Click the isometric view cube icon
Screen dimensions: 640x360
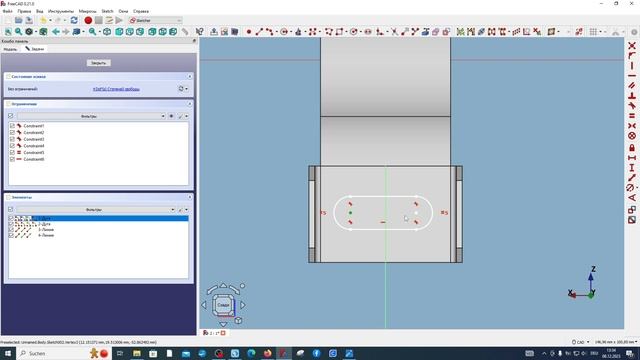107,31
